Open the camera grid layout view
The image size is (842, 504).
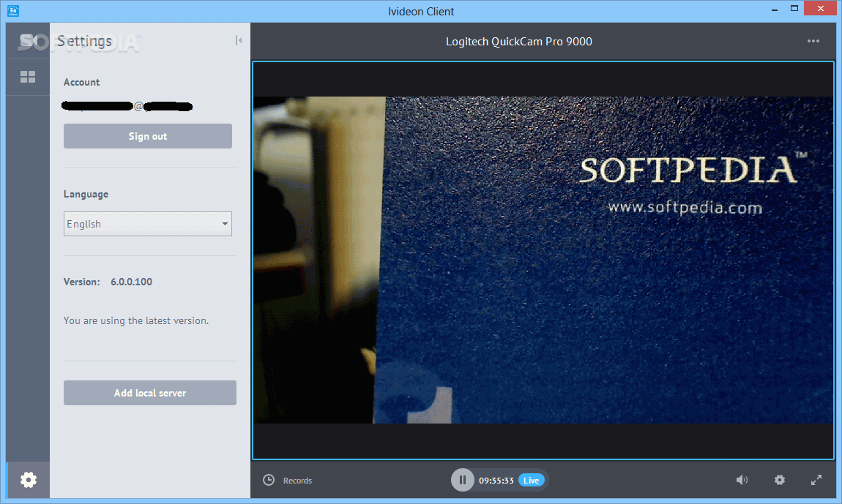point(27,77)
